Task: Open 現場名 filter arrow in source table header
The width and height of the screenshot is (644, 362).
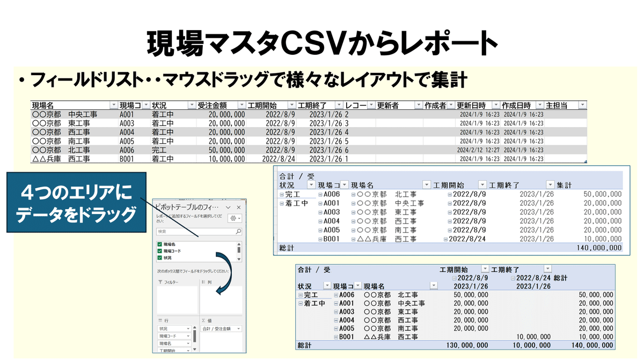Action: click(113, 105)
